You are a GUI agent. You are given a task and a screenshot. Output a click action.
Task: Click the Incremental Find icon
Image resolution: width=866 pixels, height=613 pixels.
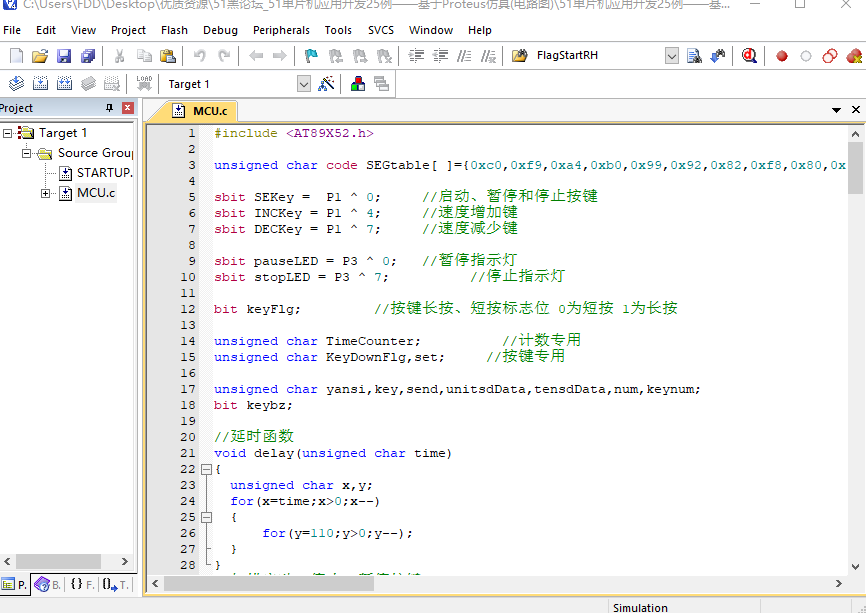tap(718, 56)
